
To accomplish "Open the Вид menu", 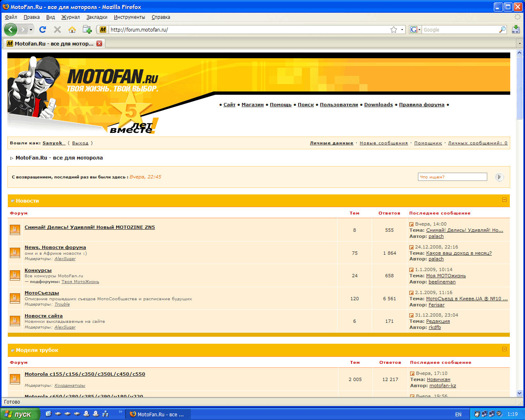I will click(50, 17).
